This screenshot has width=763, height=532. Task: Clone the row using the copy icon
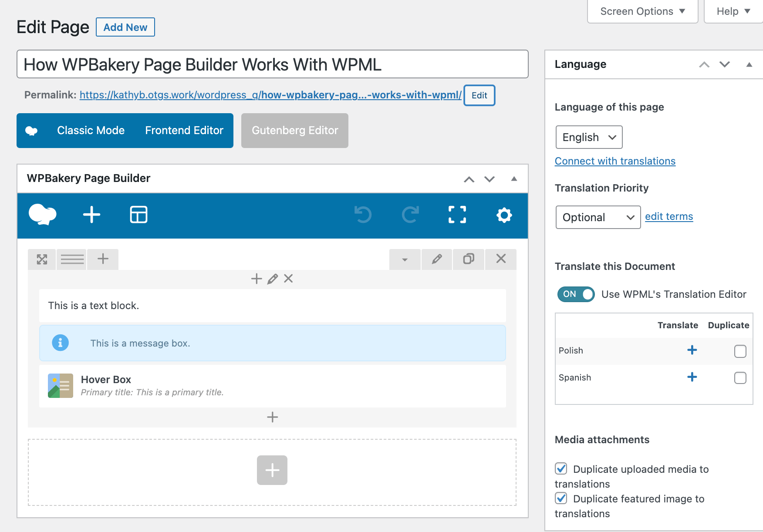[468, 259]
